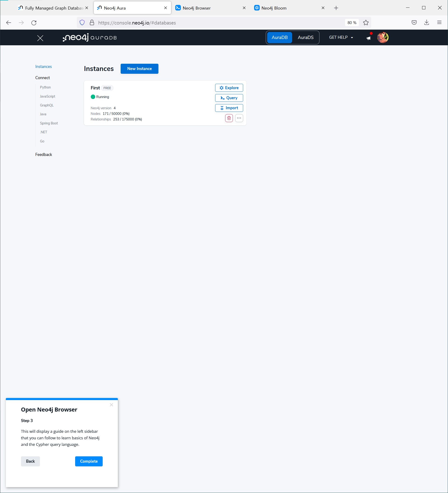Open the three-dots more options menu

point(239,118)
